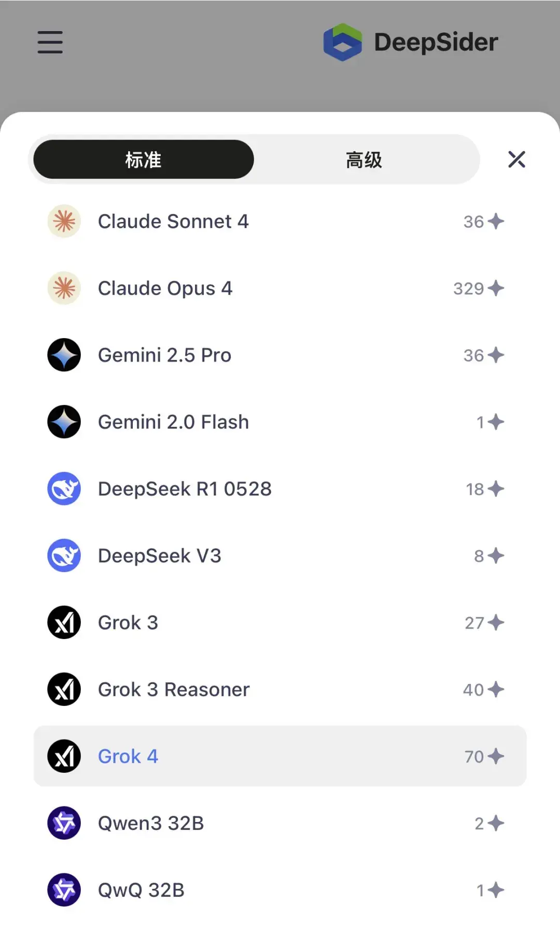The image size is (560, 933).
Task: Close the model selection panel
Action: [x=516, y=159]
